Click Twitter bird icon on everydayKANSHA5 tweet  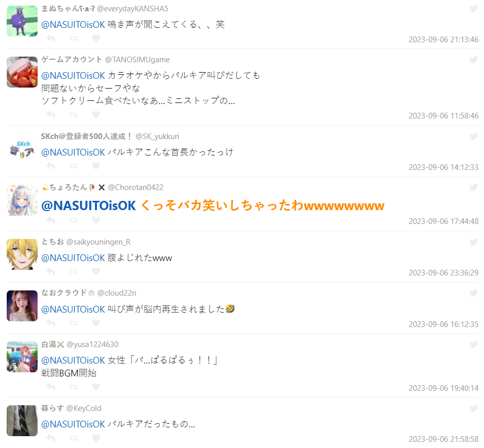pyautogui.click(x=474, y=9)
